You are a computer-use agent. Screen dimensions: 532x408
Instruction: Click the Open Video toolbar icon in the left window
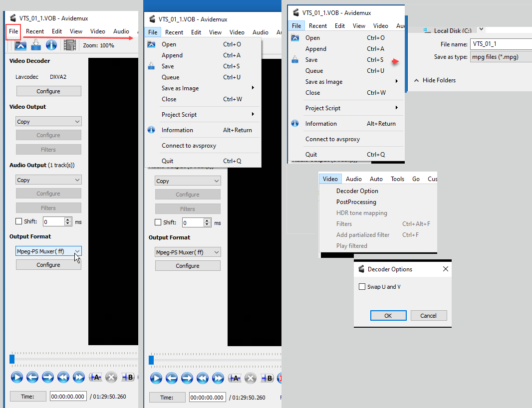[20, 45]
